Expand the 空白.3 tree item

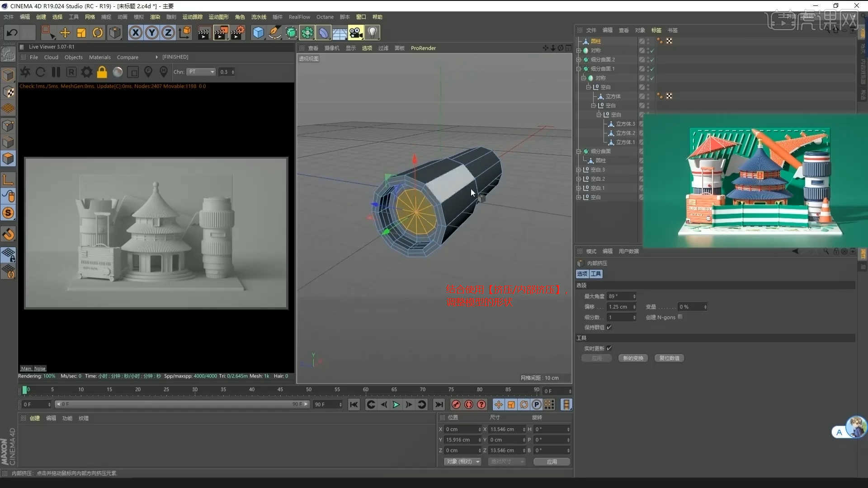pos(578,170)
